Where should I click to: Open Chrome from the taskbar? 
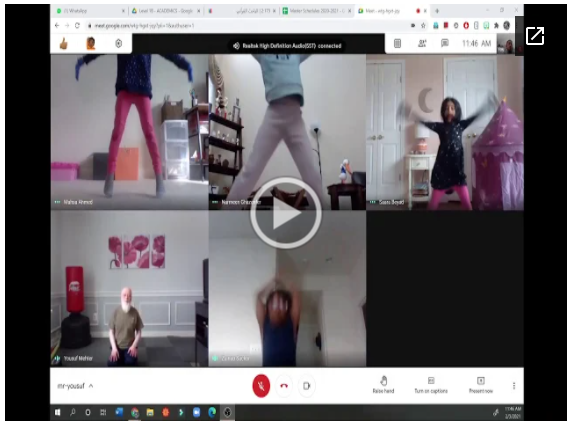135,412
